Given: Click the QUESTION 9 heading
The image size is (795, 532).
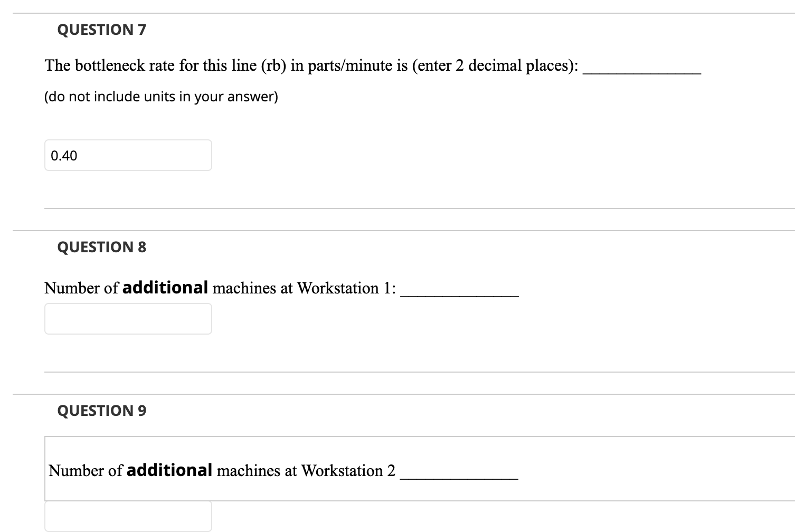Looking at the screenshot, I should point(102,410).
